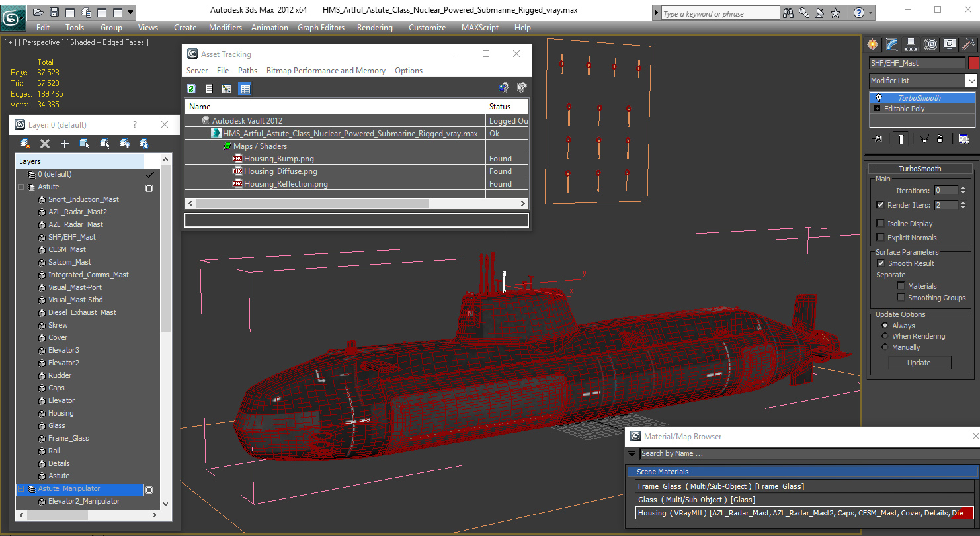Toggle TurboSmooth modifier lightbulb on/off

pos(878,98)
